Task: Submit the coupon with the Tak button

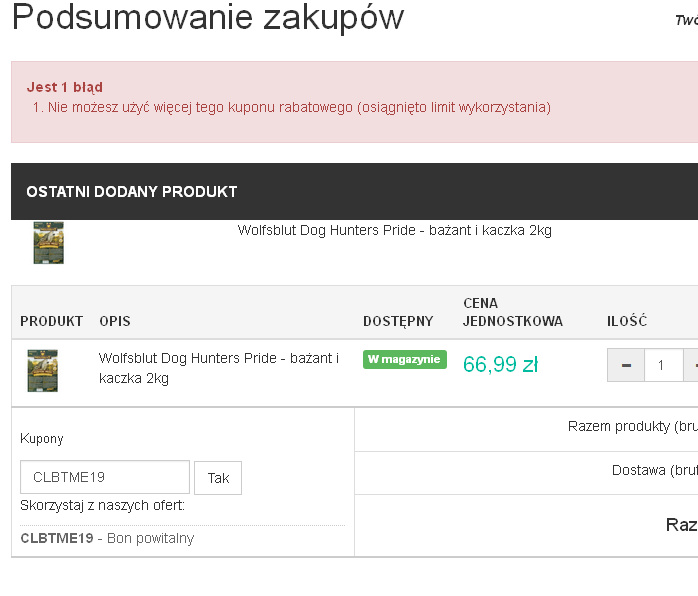Action: 218,478
